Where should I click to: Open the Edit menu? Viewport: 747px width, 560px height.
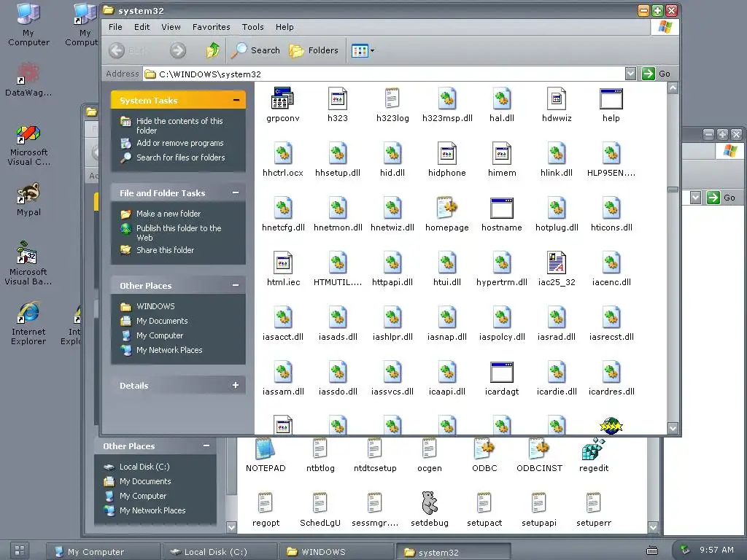coord(142,27)
